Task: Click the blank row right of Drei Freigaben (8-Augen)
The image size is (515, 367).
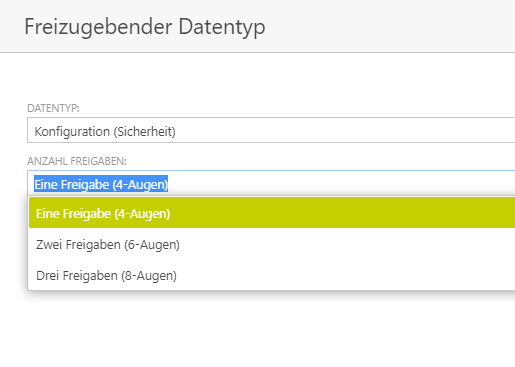Action: coord(346,275)
